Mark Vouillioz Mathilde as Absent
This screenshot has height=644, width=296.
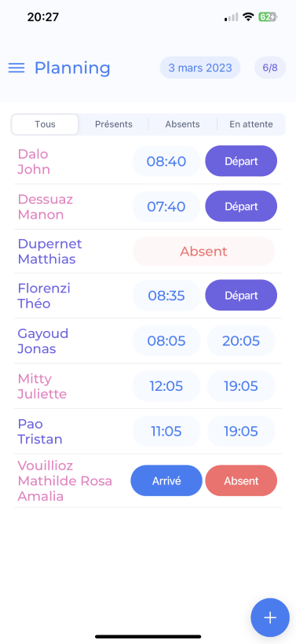(241, 480)
